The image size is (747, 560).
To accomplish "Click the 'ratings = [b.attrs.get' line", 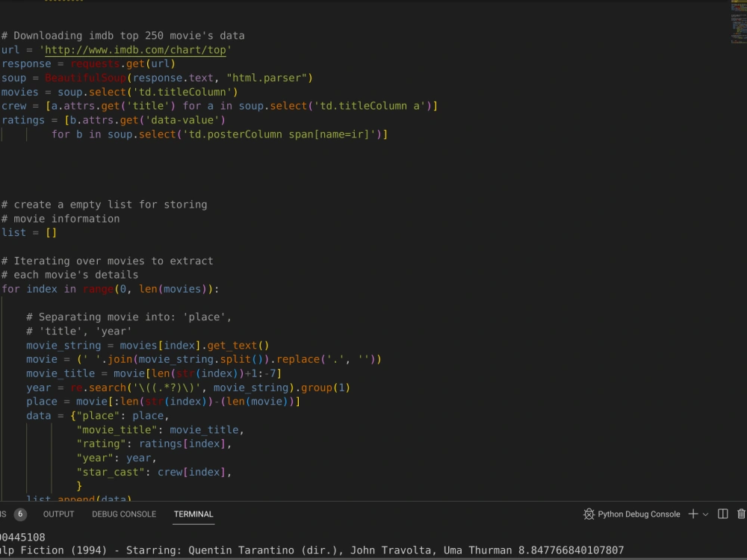I will coord(114,120).
